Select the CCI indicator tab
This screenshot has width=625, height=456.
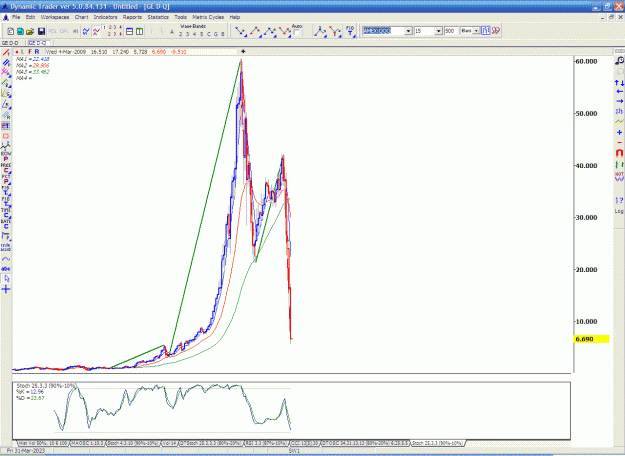pos(305,443)
